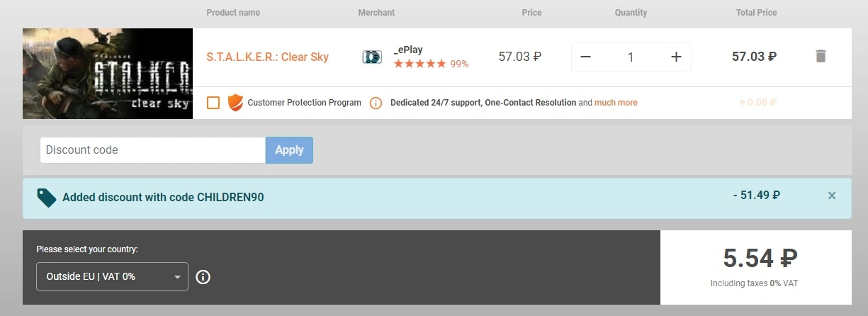Click the Apply discount button

pos(289,150)
